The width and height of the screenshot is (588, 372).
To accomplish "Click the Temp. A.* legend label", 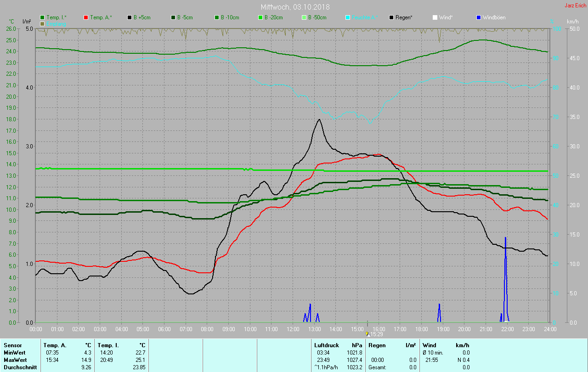I will click(100, 17).
